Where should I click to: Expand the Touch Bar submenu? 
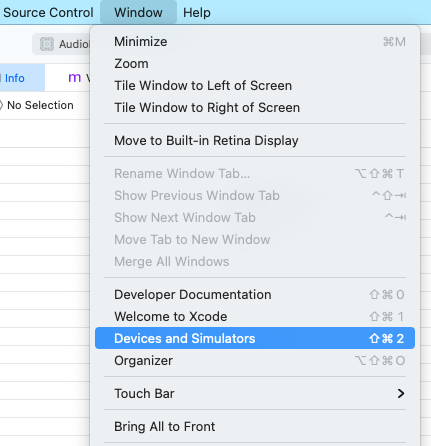coord(255,393)
